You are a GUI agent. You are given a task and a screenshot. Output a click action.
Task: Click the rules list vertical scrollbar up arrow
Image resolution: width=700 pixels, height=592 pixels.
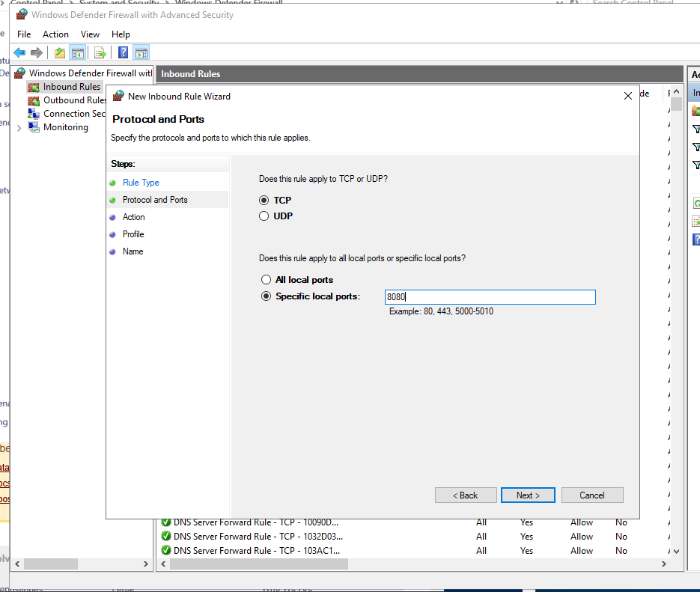click(x=676, y=91)
